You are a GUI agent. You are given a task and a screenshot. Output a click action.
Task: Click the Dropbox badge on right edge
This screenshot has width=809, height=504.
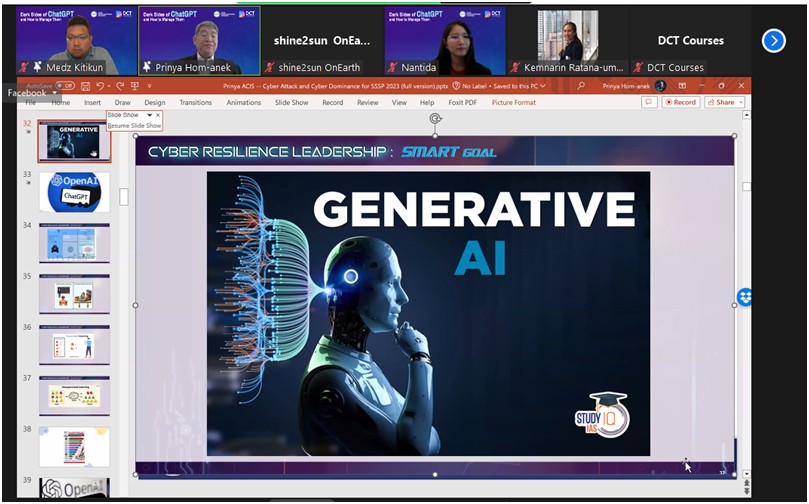[x=745, y=297]
